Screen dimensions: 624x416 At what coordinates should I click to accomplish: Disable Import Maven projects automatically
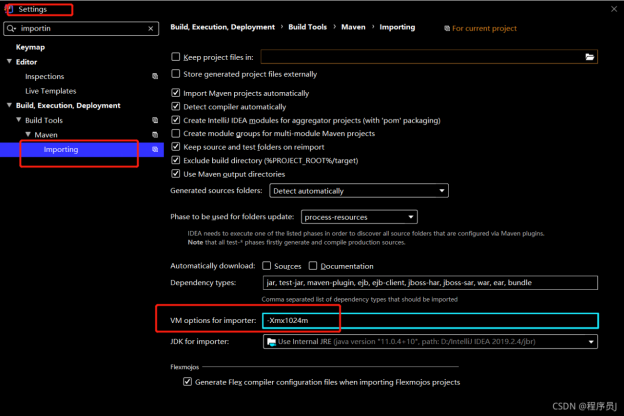(x=177, y=93)
